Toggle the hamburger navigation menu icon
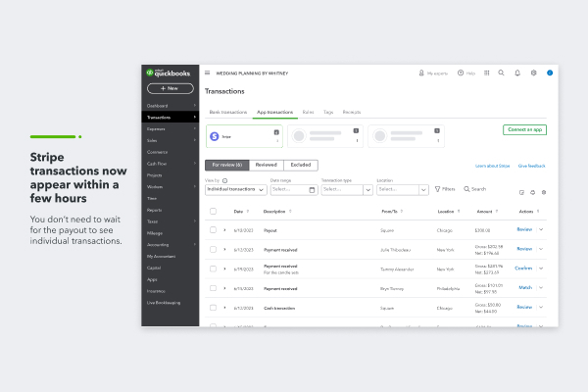The width and height of the screenshot is (588, 392). (x=208, y=73)
